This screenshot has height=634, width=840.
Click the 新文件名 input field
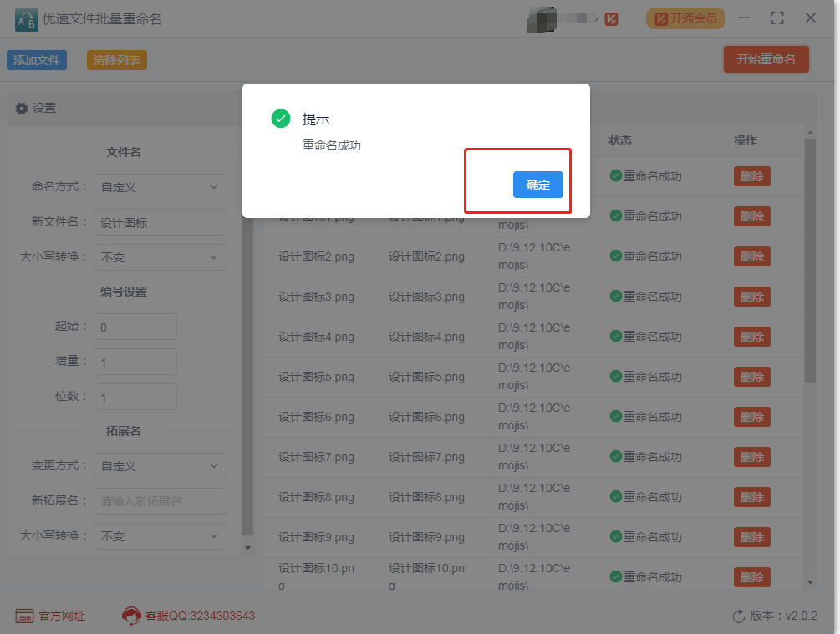pos(160,222)
